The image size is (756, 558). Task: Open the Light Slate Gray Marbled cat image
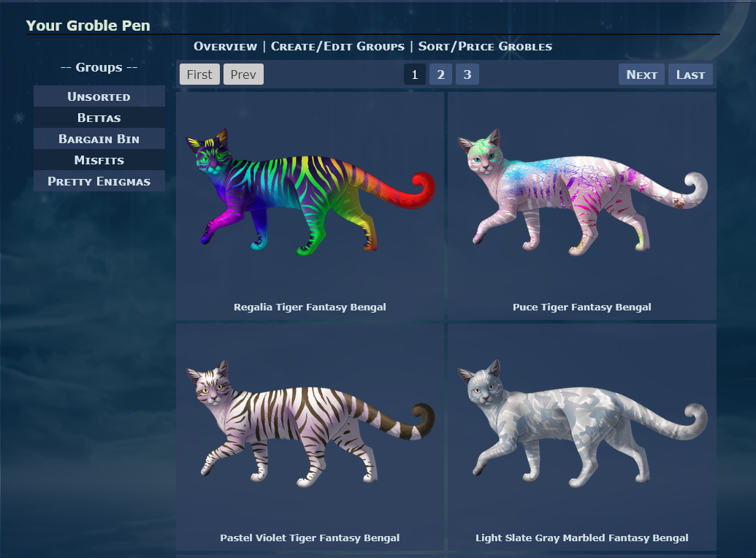582,424
